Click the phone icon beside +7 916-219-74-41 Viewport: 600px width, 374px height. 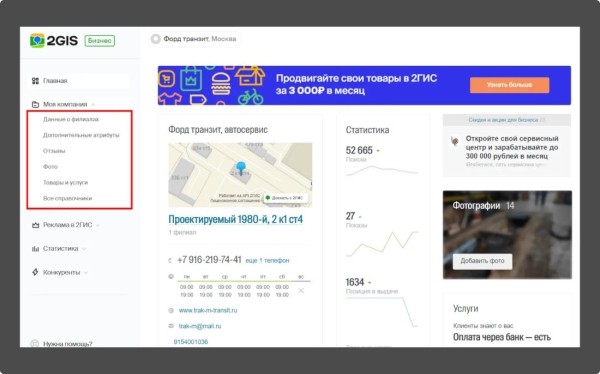pyautogui.click(x=170, y=261)
